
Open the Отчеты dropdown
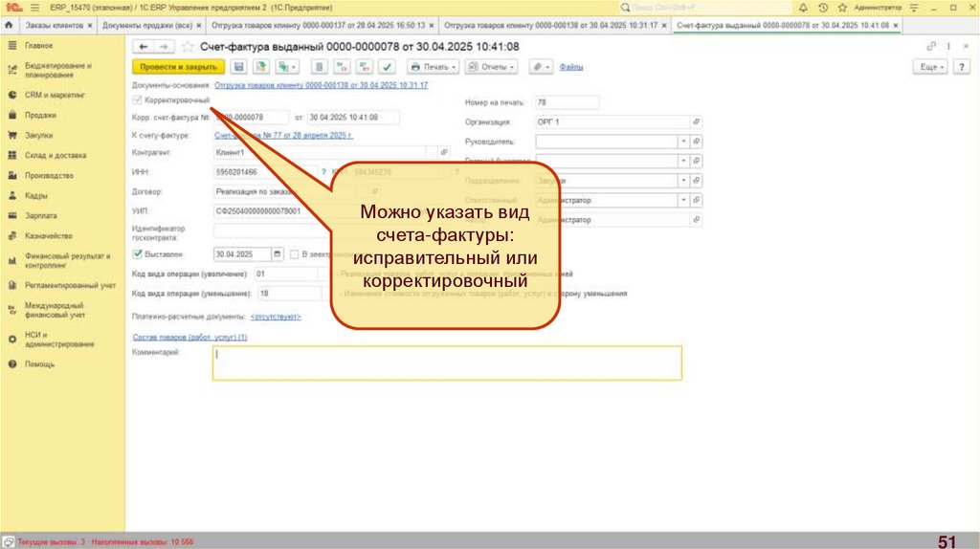491,67
